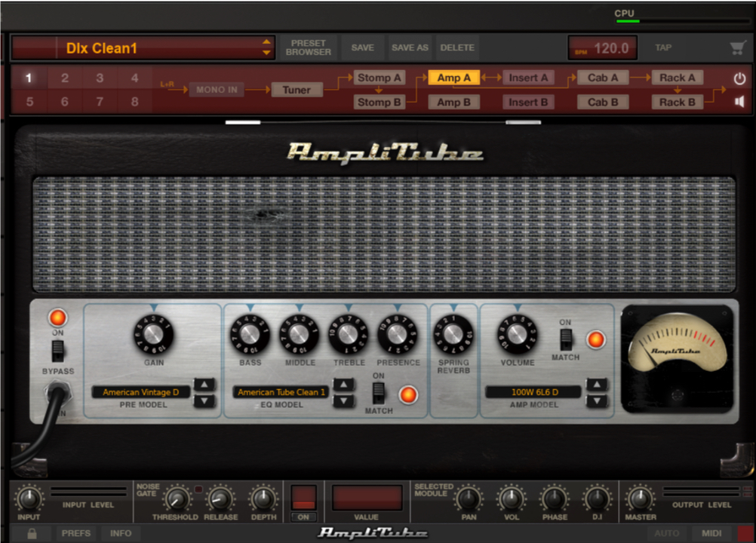Select the next preset with the up arrow

click(266, 42)
